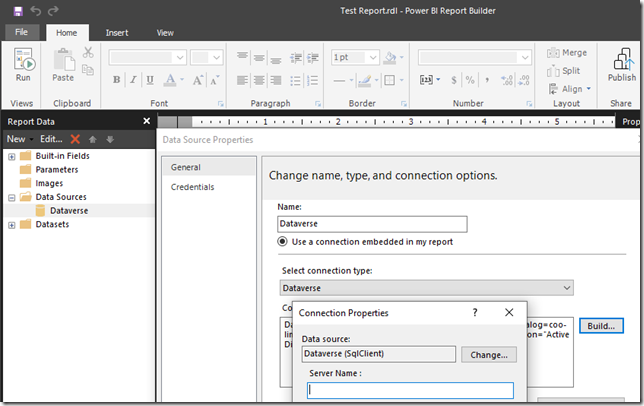
Task: Click the decrease indent icon
Action: (296, 58)
